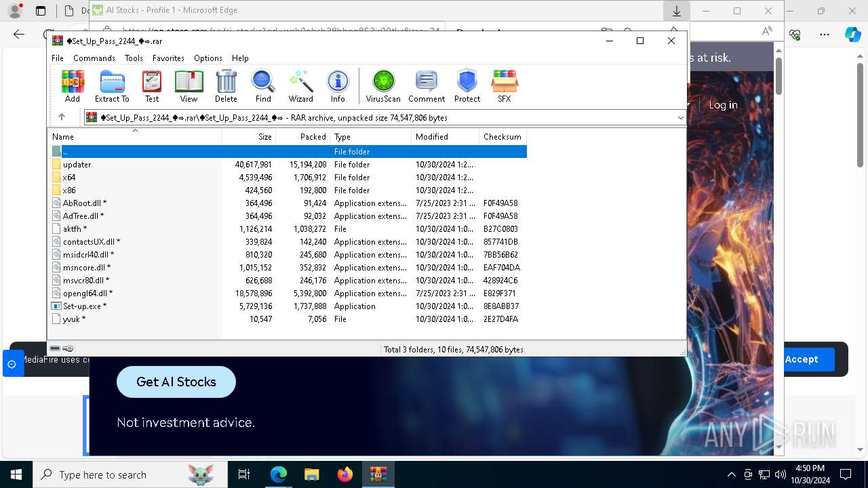Open the Windows Start menu
Viewport: 868px width, 488px height.
[x=16, y=474]
